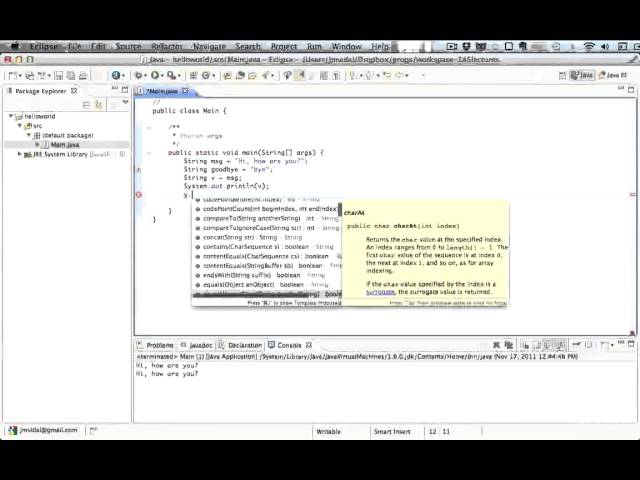This screenshot has width=640, height=480.
Task: Click the volume icon in menu bar
Action: pyautogui.click(x=605, y=47)
